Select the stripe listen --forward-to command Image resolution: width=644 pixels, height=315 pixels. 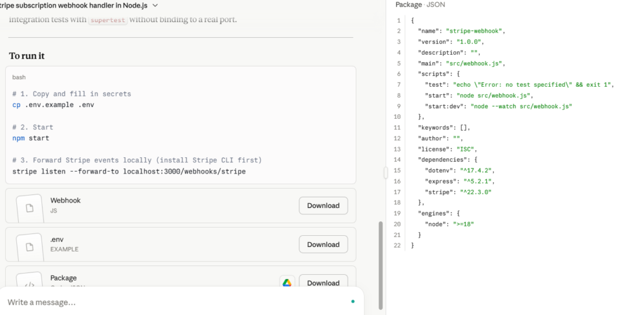129,171
